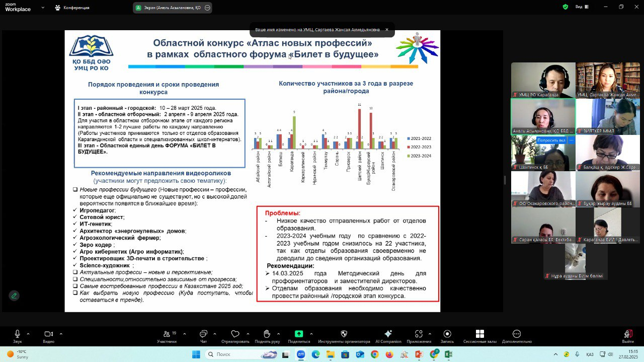Open PowerPoint from the Windows taskbar
Image resolution: width=644 pixels, height=362 pixels.
click(419, 354)
